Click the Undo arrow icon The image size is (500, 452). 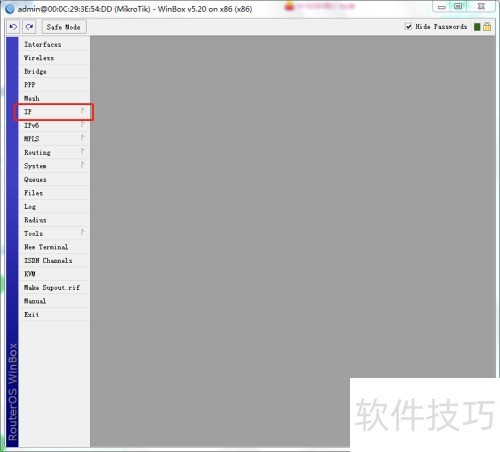(x=13, y=27)
